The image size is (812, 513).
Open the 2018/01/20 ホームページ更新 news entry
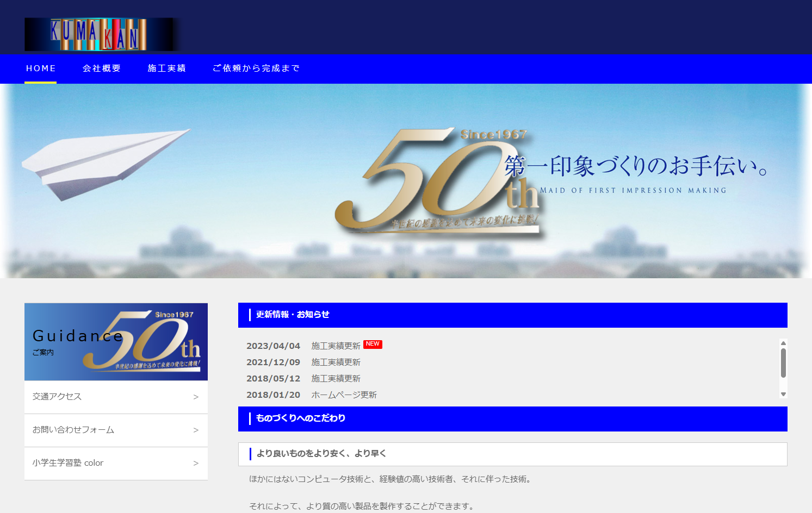(x=344, y=395)
